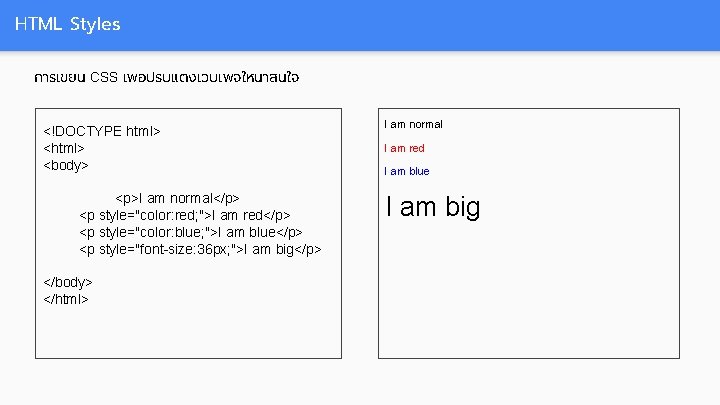Click the red "I am red" output text
Viewport: 720px width, 405px height.
tap(404, 148)
